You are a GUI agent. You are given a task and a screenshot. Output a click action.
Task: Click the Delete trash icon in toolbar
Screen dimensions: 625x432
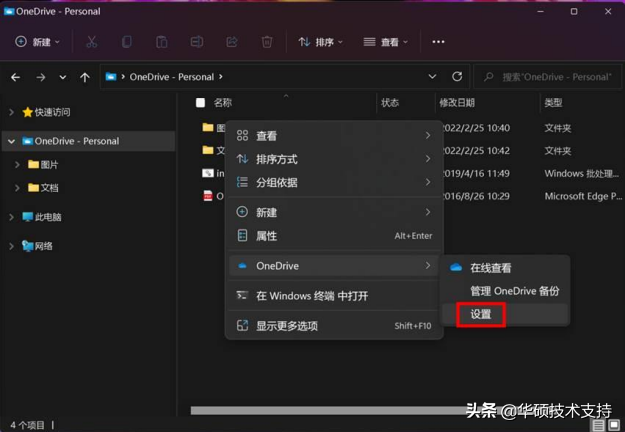click(x=267, y=41)
